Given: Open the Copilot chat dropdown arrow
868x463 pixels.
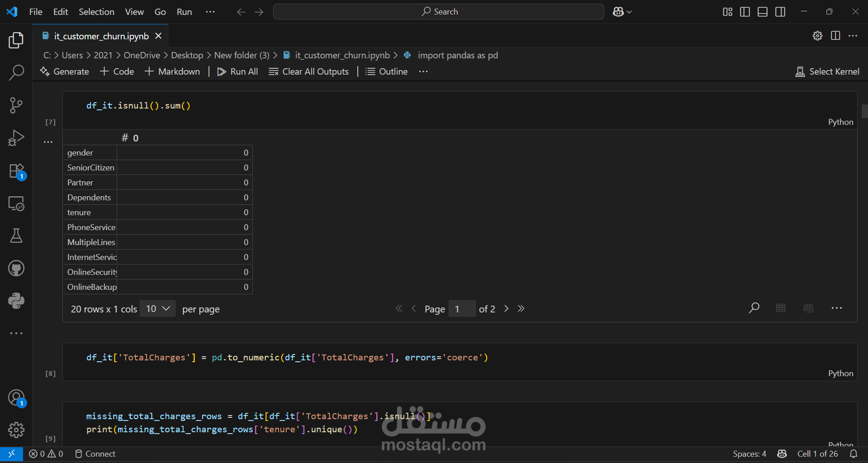Looking at the screenshot, I should [629, 12].
